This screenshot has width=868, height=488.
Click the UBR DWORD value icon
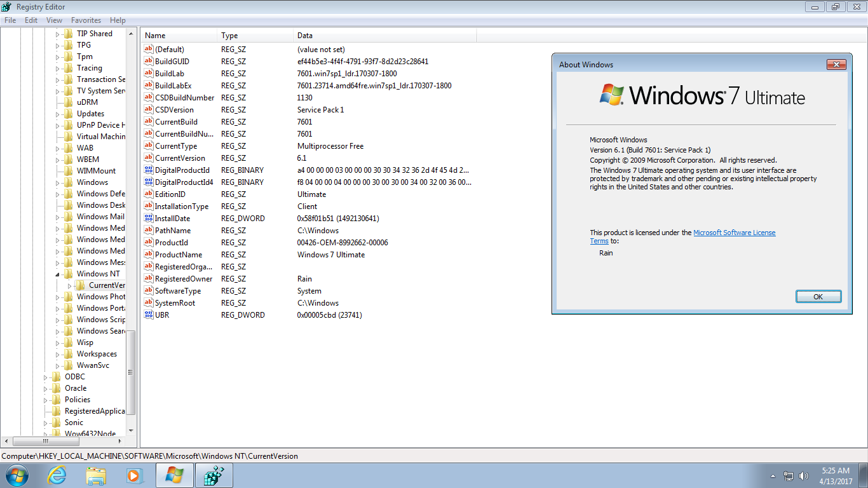click(149, 315)
